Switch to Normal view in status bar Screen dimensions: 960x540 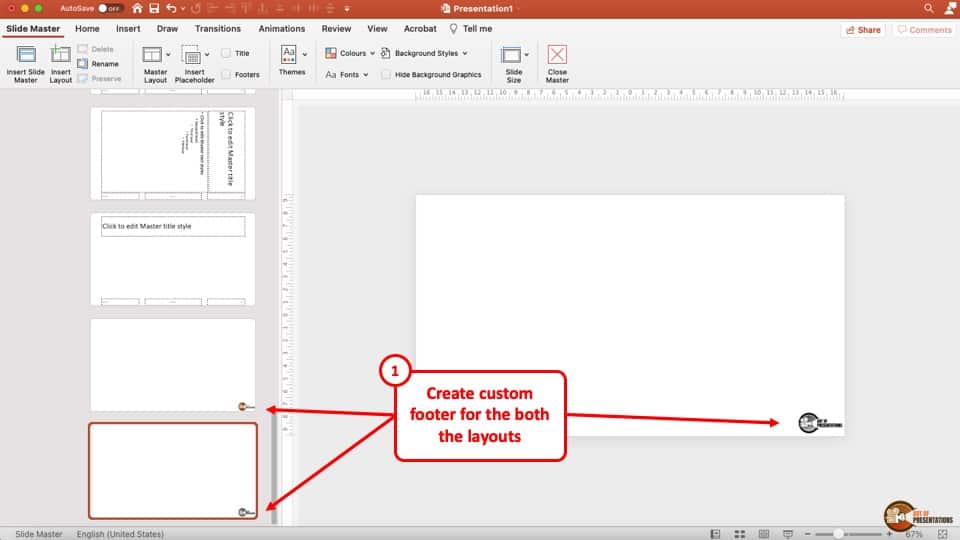click(x=715, y=534)
